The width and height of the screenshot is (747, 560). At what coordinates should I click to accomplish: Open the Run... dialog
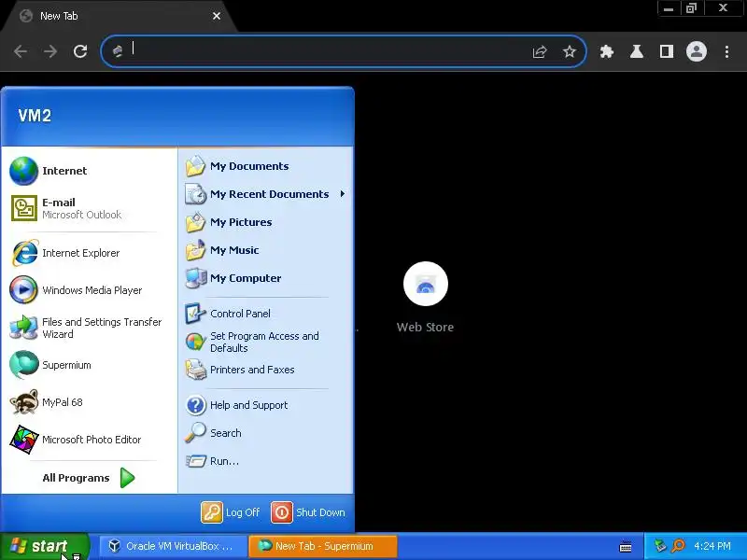[265, 461]
